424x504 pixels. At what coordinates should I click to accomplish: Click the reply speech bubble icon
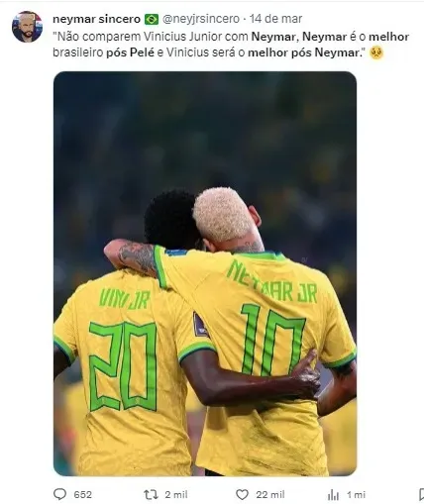59,494
